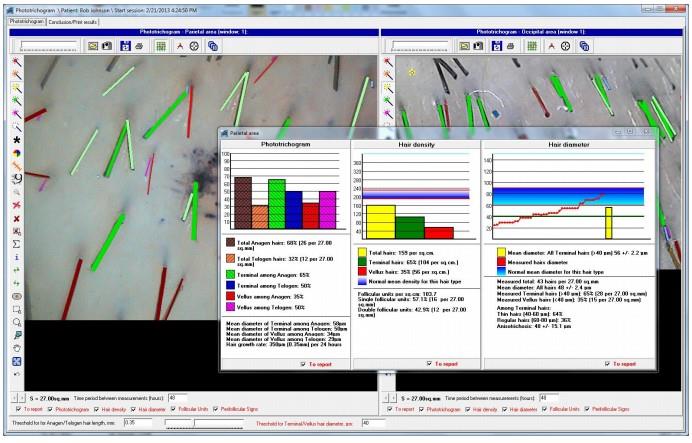Select the green magic wand tool in Parietal window

pyautogui.click(x=16, y=101)
